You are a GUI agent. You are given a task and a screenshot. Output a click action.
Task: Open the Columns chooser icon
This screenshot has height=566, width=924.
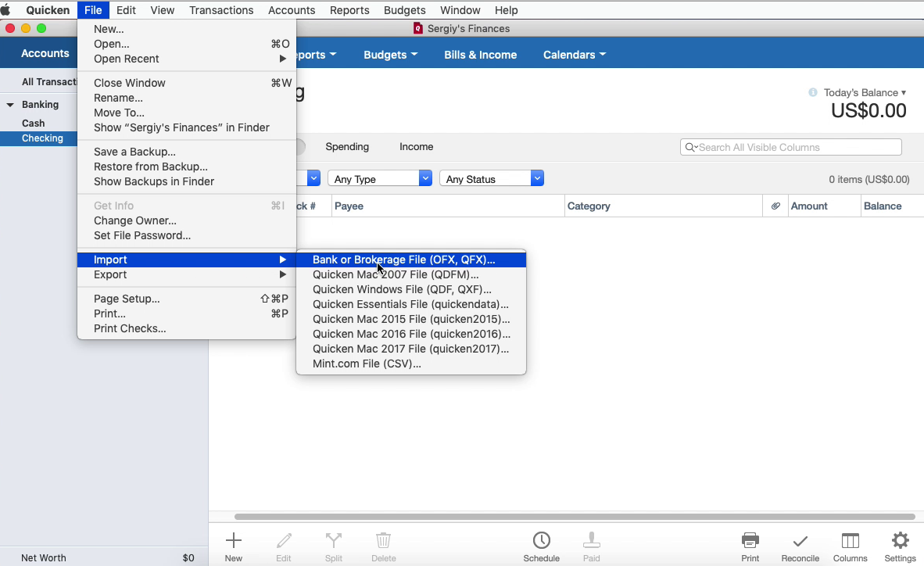coord(851,540)
